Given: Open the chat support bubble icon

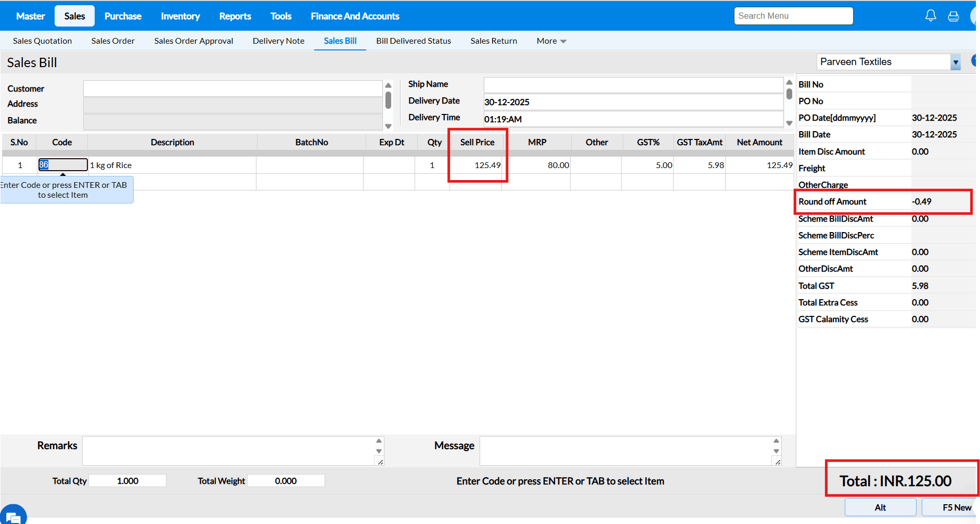Looking at the screenshot, I should coord(13,516).
